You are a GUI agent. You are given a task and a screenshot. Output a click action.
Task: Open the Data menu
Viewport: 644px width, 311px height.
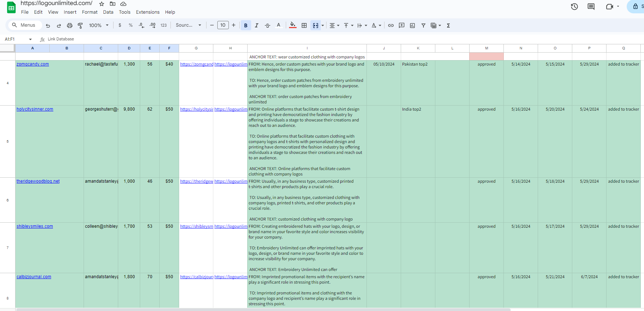[x=108, y=12]
